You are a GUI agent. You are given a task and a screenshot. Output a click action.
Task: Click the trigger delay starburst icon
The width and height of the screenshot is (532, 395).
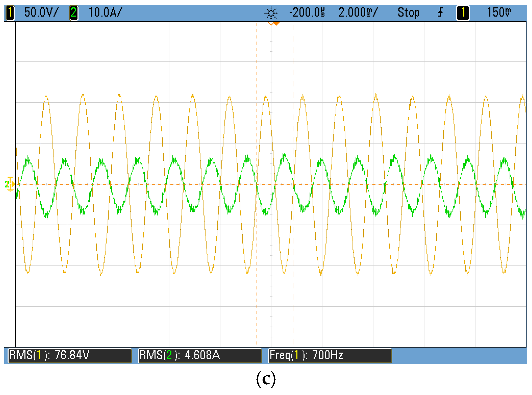click(271, 13)
